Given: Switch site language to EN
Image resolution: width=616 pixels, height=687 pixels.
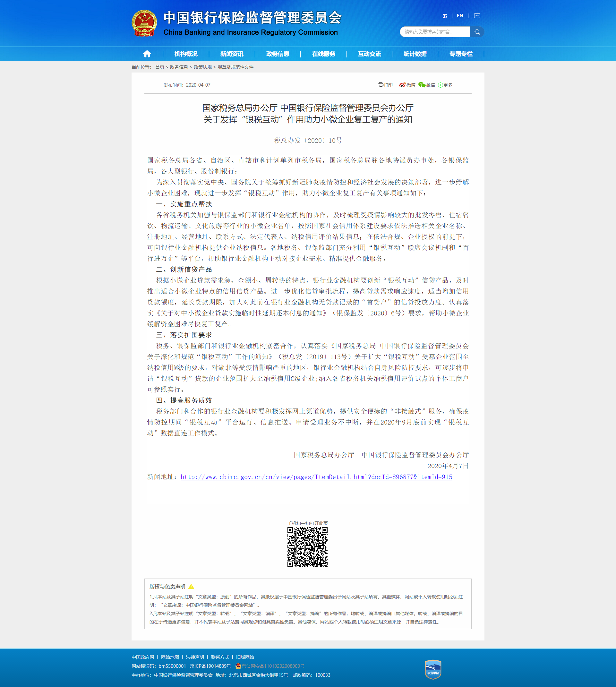Looking at the screenshot, I should pos(460,16).
